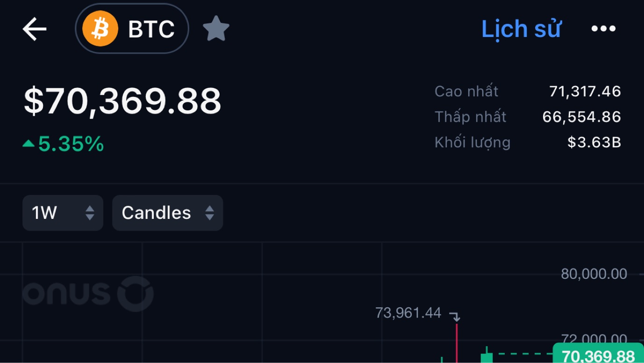Click the 73,961.44 high marker label

pyautogui.click(x=408, y=312)
